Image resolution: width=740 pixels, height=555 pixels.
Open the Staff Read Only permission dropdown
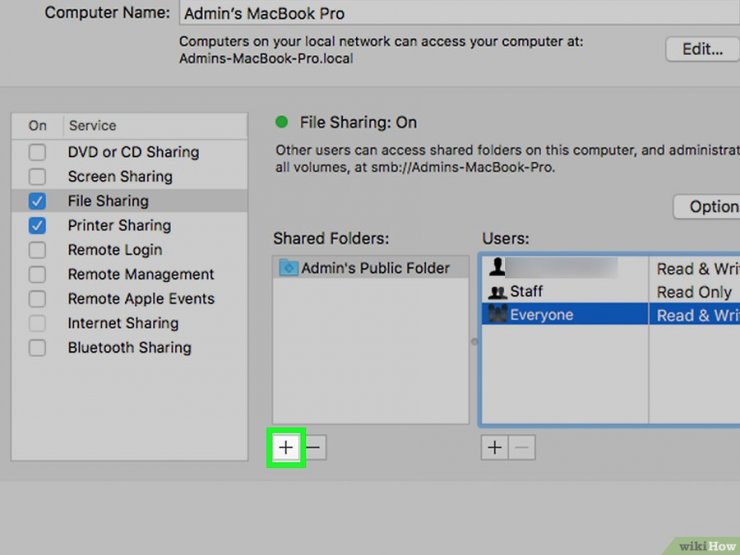(x=694, y=292)
